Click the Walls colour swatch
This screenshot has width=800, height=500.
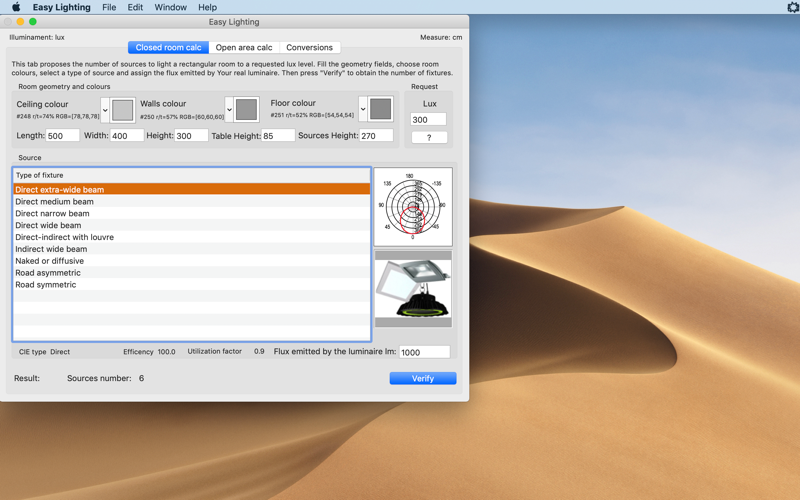pos(246,110)
